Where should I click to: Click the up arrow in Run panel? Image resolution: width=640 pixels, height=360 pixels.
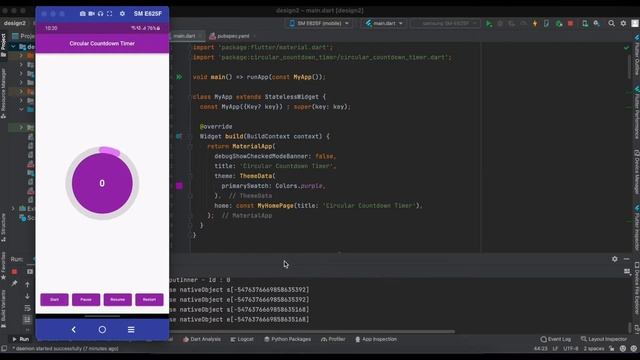[27, 284]
